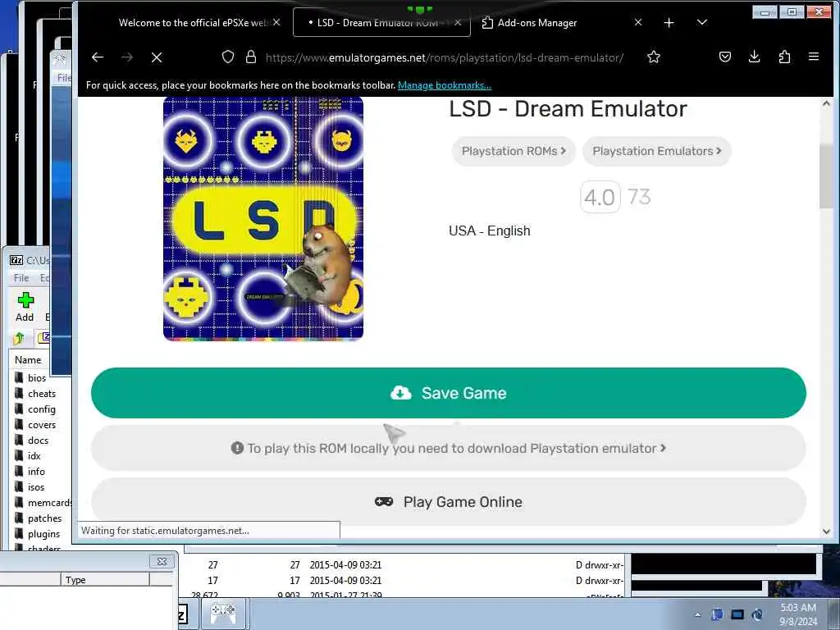Open the Manage bookmarks link

[x=444, y=85]
